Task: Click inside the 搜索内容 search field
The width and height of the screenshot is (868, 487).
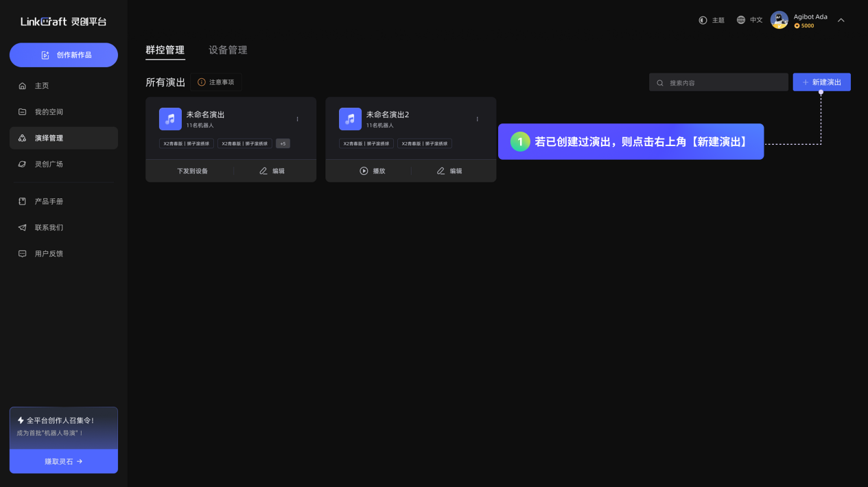Action: click(x=718, y=82)
